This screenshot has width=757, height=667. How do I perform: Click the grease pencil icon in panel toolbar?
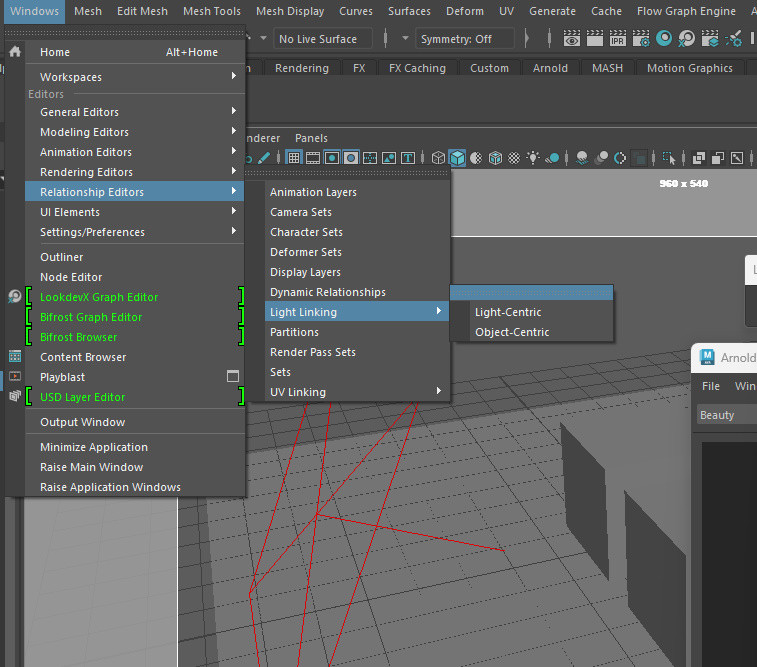point(264,158)
